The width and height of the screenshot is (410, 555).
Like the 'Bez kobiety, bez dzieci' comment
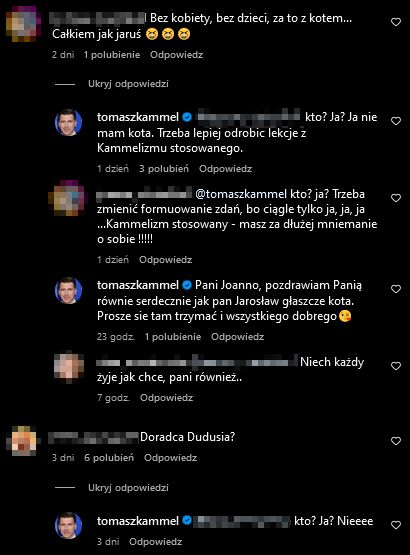pyautogui.click(x=396, y=22)
